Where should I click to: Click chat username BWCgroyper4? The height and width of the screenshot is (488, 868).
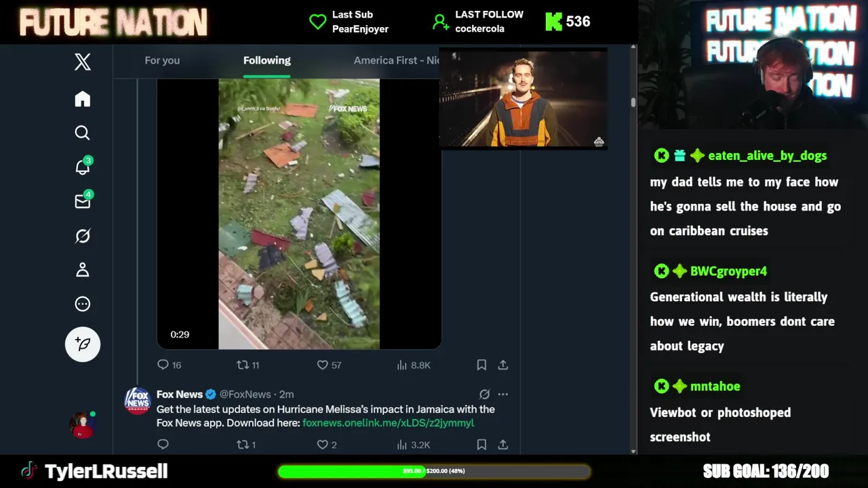(x=728, y=271)
